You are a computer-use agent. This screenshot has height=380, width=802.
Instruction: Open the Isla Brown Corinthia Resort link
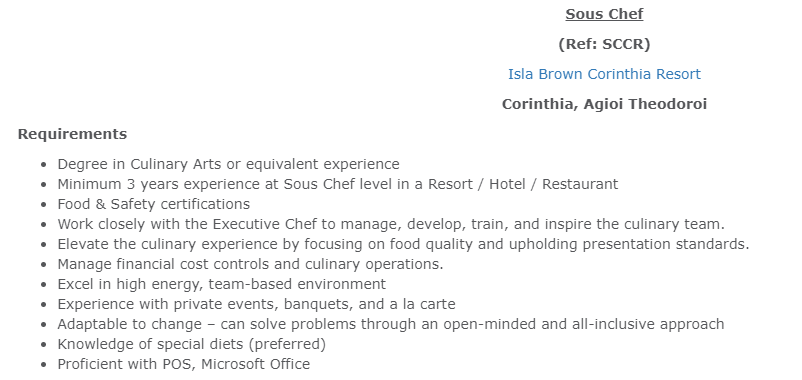point(604,74)
